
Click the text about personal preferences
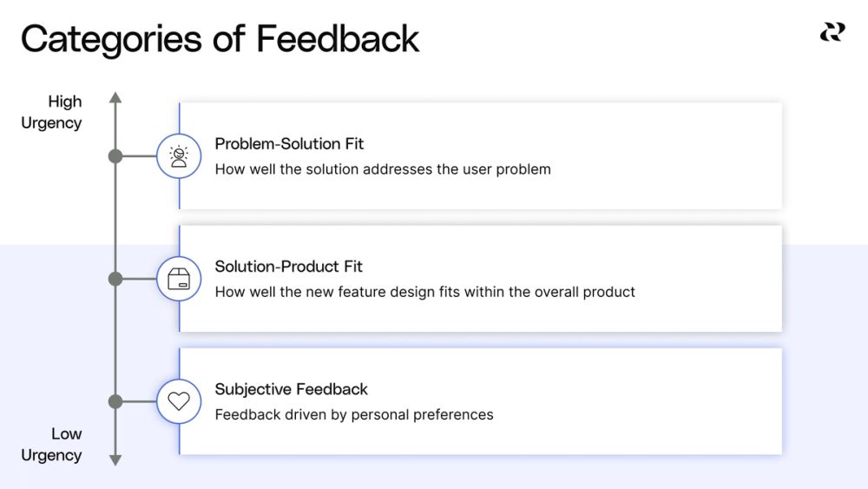(354, 414)
